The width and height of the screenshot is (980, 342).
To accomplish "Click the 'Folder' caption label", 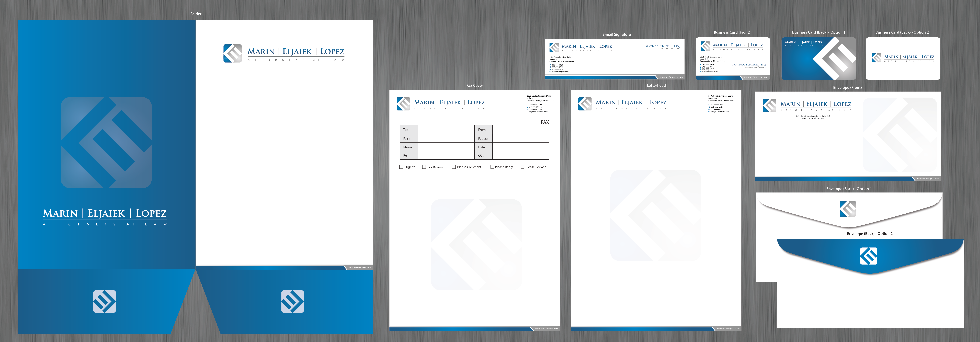I will (196, 14).
